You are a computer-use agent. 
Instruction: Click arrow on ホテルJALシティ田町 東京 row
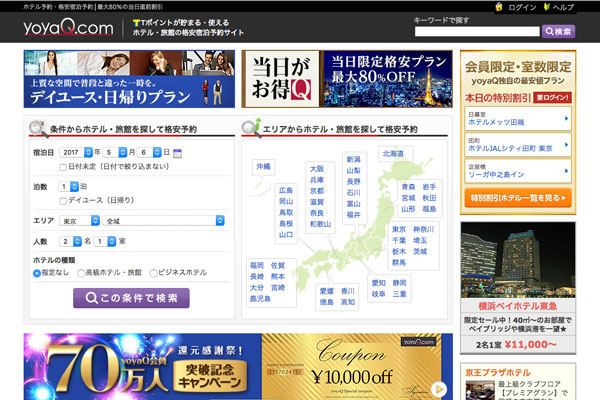566,145
